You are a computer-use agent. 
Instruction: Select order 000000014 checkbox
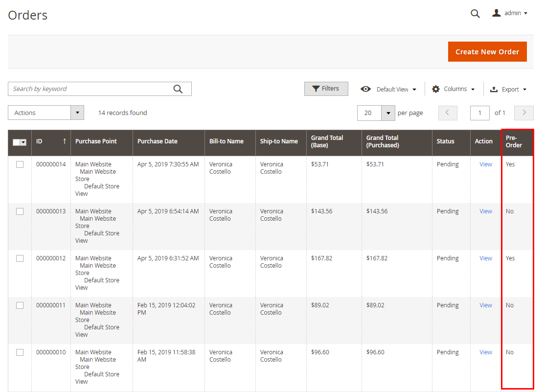[20, 164]
